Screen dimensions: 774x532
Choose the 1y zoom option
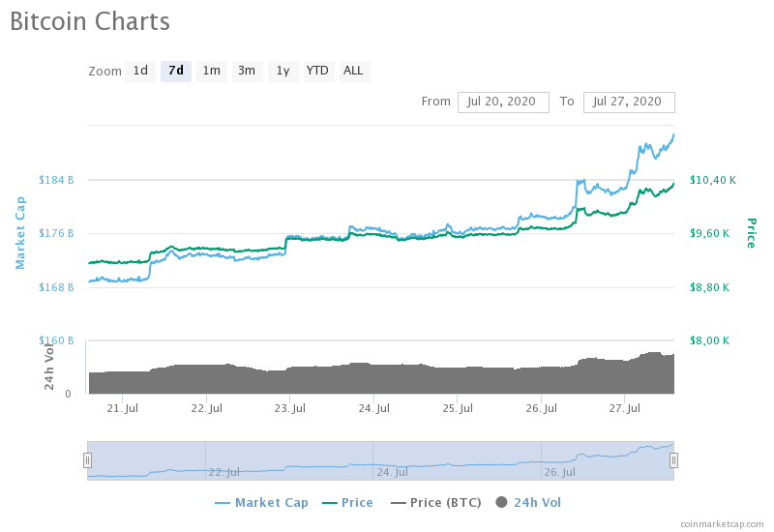(x=283, y=71)
